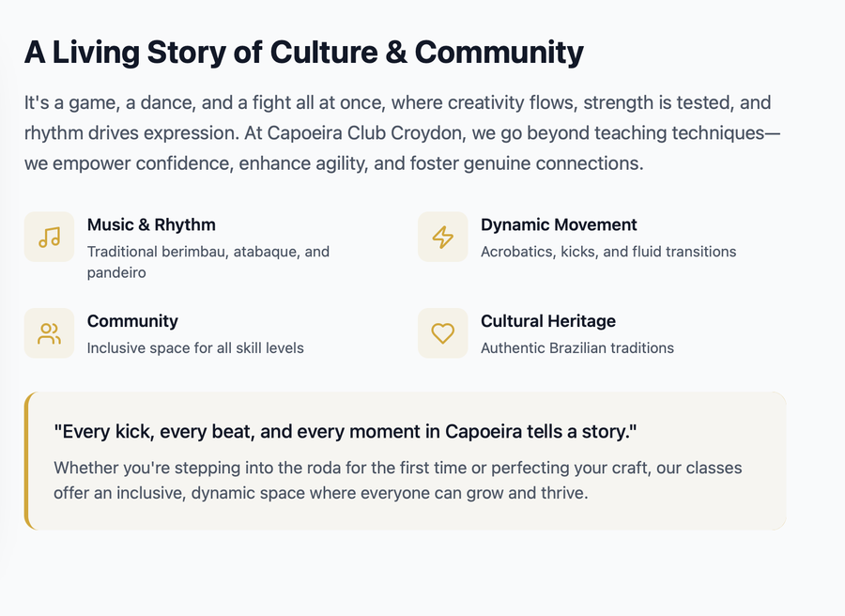This screenshot has height=616, width=845.
Task: Click the main heading about Culture & Community
Action: tap(304, 53)
